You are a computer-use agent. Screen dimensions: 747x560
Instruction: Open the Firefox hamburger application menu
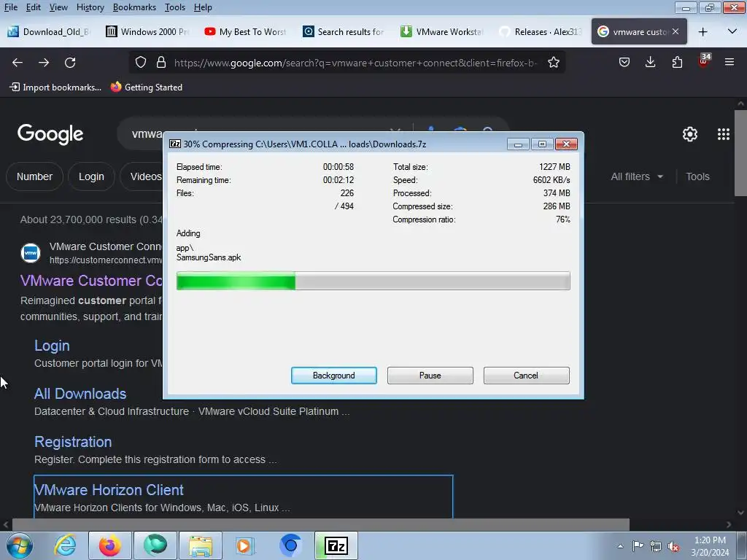729,63
